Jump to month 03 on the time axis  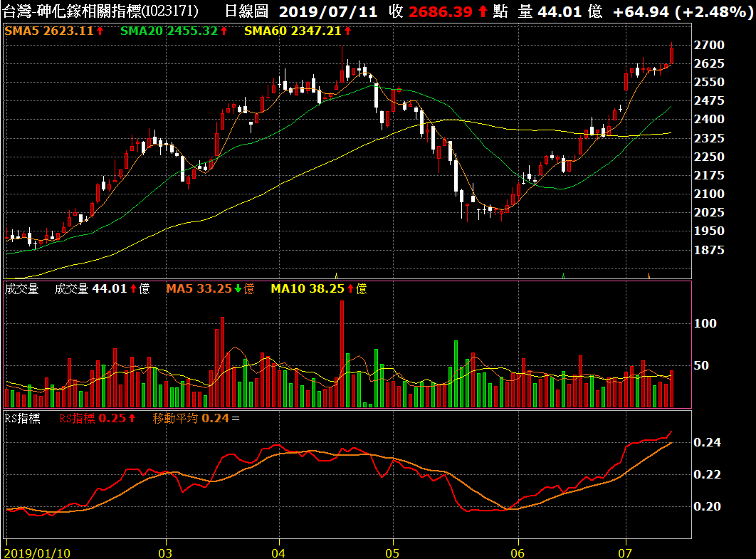point(165,553)
